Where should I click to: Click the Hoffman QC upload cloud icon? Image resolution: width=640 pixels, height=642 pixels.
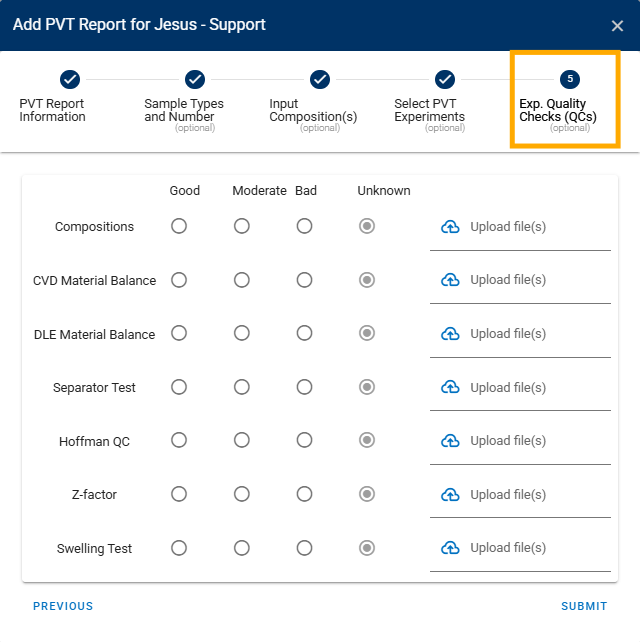(x=450, y=441)
